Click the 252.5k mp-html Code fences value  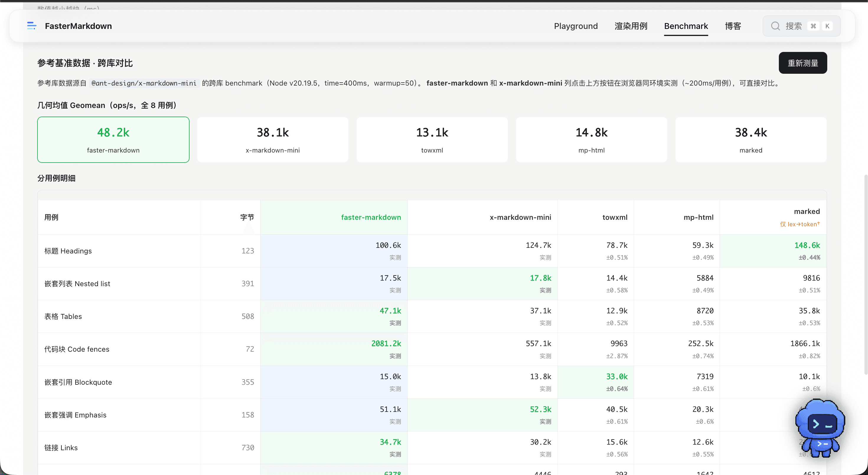tap(701, 343)
